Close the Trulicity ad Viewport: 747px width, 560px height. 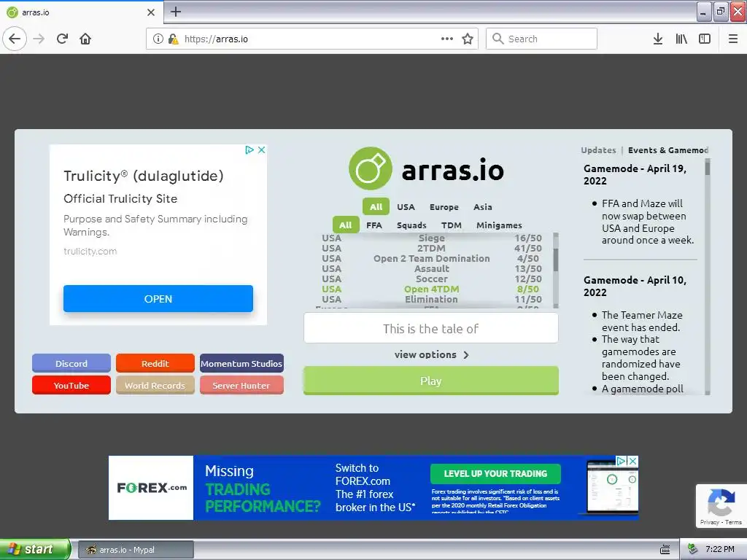pos(262,150)
